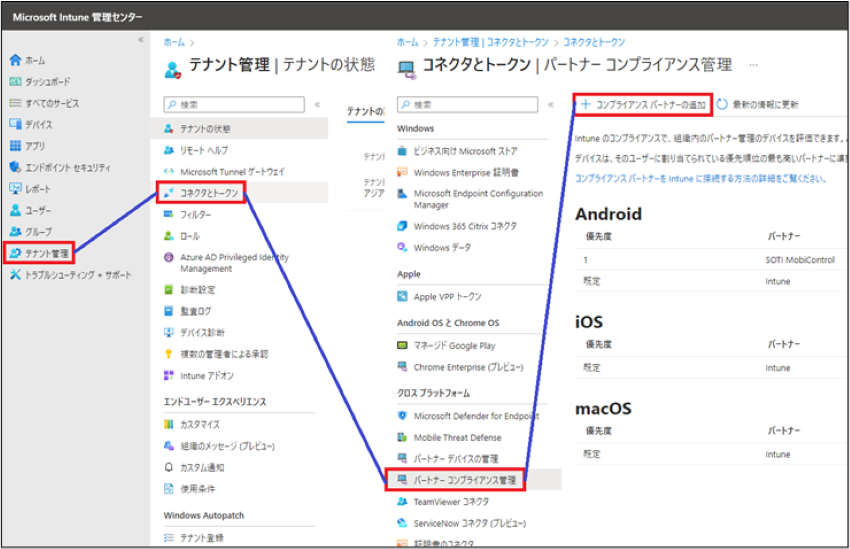850x549 pixels.
Task: Open the more options ellipsis beside title
Action: 754,65
